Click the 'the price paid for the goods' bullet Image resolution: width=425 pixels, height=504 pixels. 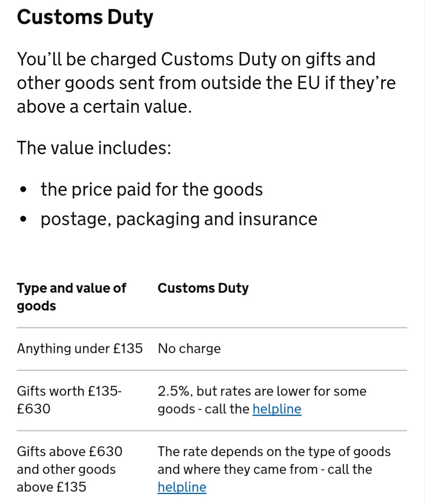pyautogui.click(x=152, y=189)
